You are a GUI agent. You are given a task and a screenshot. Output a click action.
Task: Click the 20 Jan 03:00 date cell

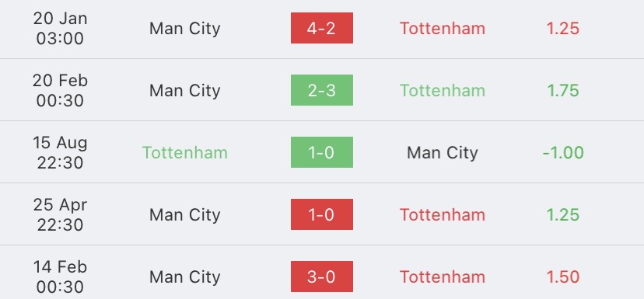click(60, 28)
